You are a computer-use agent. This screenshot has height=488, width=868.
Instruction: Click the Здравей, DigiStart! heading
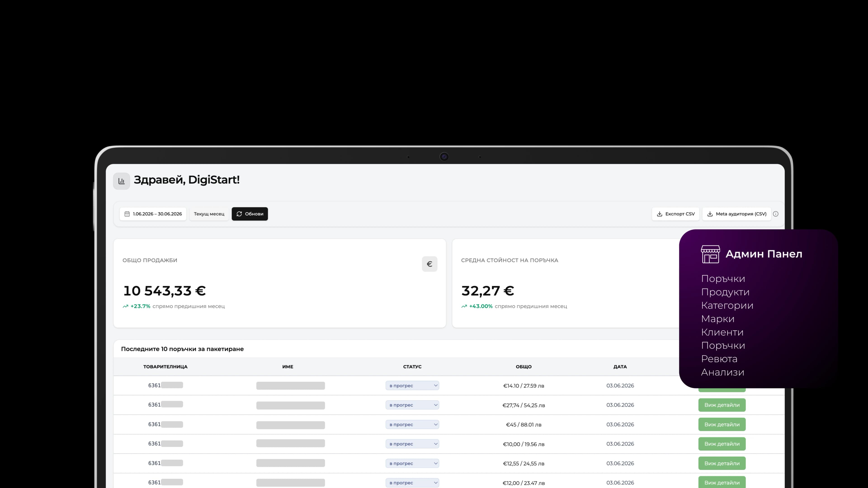pos(187,180)
